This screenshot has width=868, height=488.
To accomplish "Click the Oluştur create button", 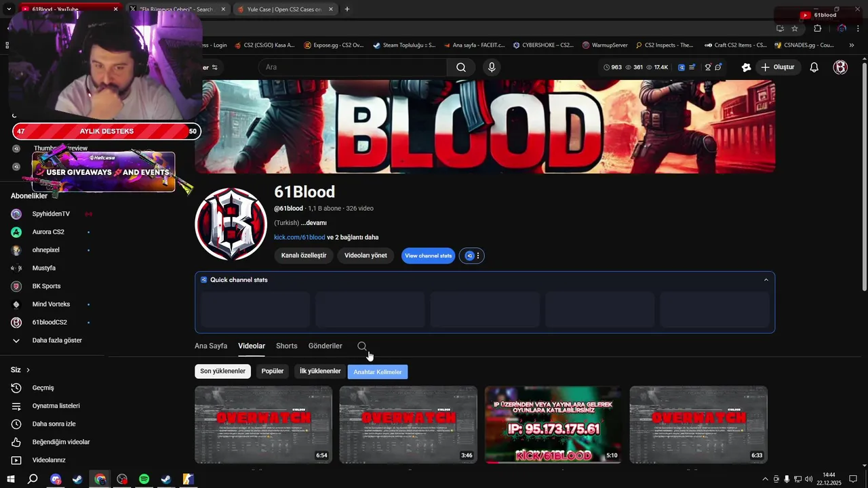I will pyautogui.click(x=777, y=67).
